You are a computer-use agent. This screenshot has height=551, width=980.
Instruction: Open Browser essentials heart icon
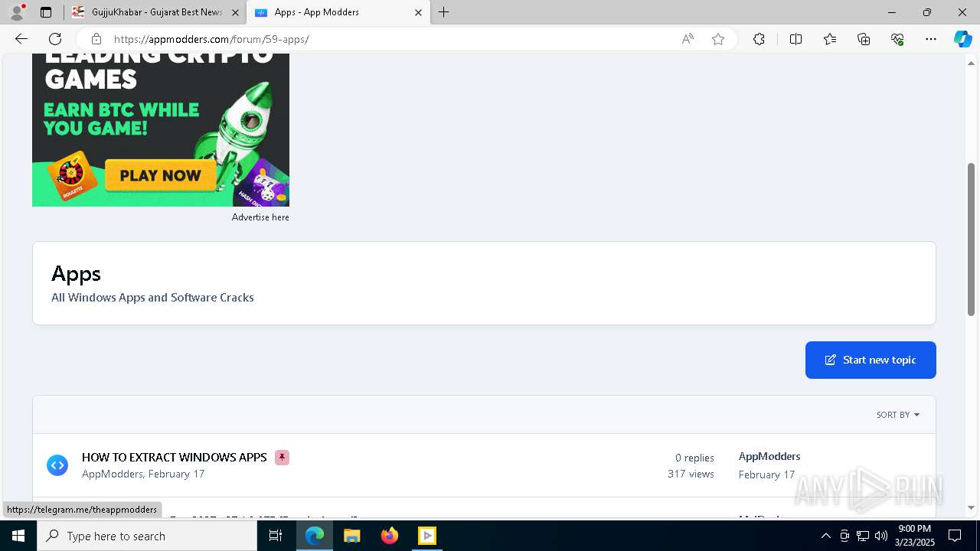tap(897, 39)
